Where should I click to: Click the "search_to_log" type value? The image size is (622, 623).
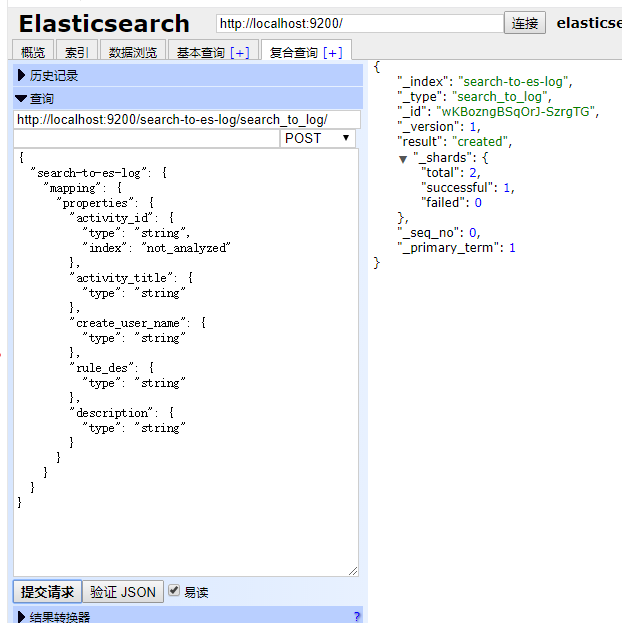(500, 97)
